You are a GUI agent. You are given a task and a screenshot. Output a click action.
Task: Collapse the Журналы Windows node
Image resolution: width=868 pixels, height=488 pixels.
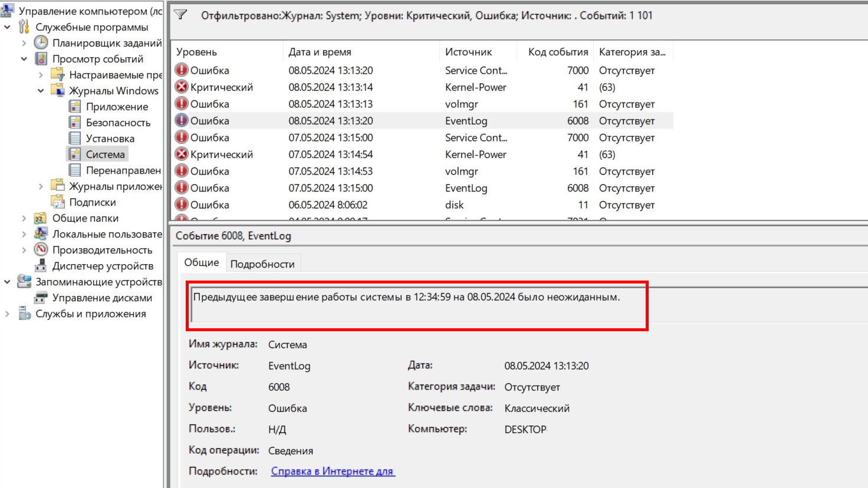pyautogui.click(x=41, y=91)
